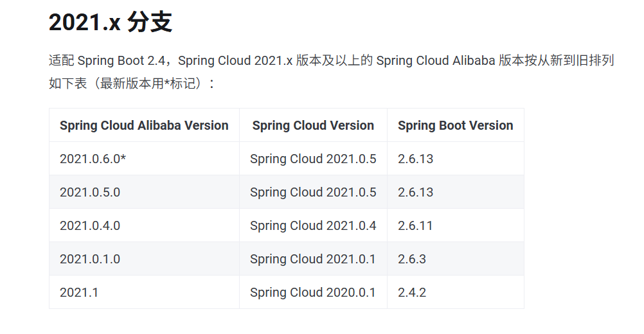Click the 2021.0.5.0 version cell

(90, 192)
